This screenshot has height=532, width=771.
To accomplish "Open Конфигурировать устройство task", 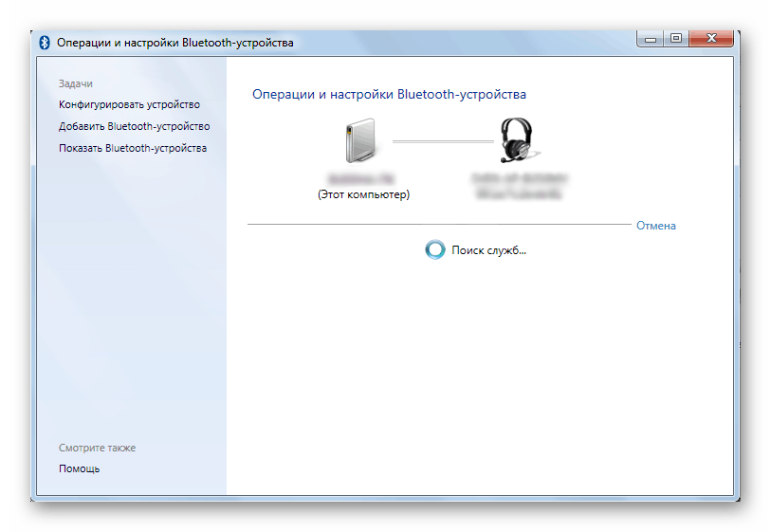I will [x=129, y=104].
